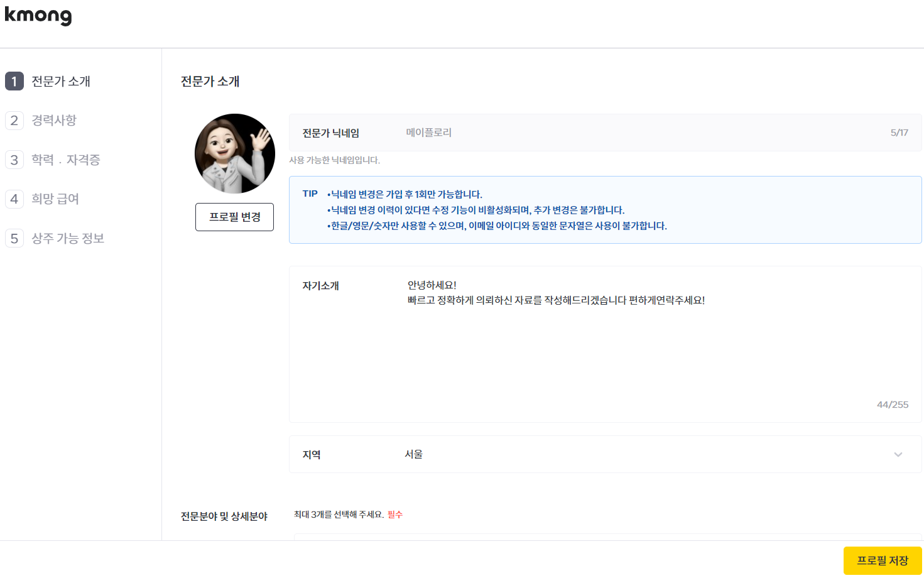This screenshot has height=578, width=924.
Task: Go to step 2 경력사항
Action: click(x=41, y=120)
